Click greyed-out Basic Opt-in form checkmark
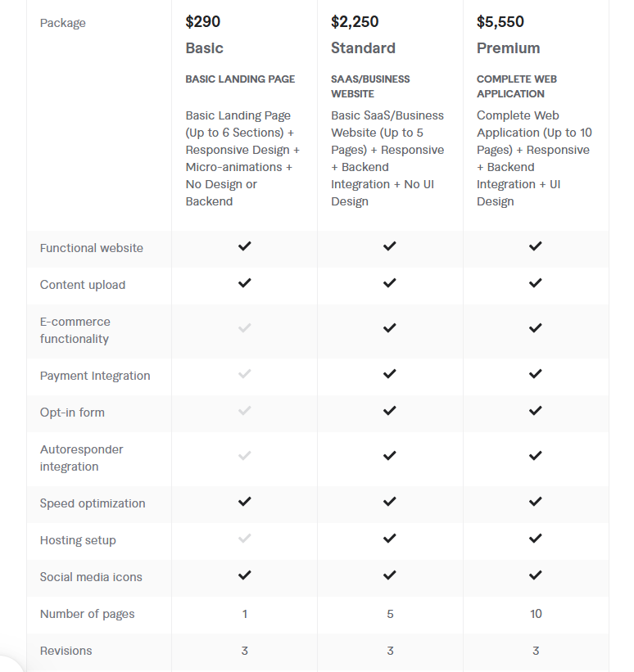 coord(244,411)
